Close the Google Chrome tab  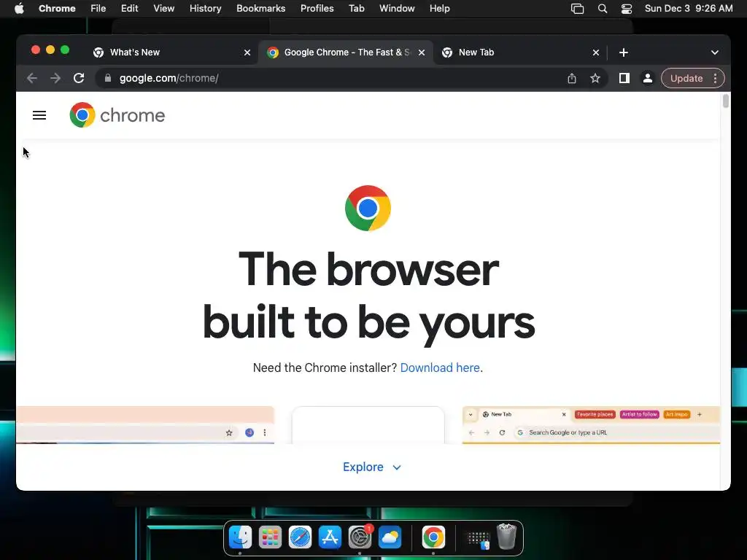422,52
